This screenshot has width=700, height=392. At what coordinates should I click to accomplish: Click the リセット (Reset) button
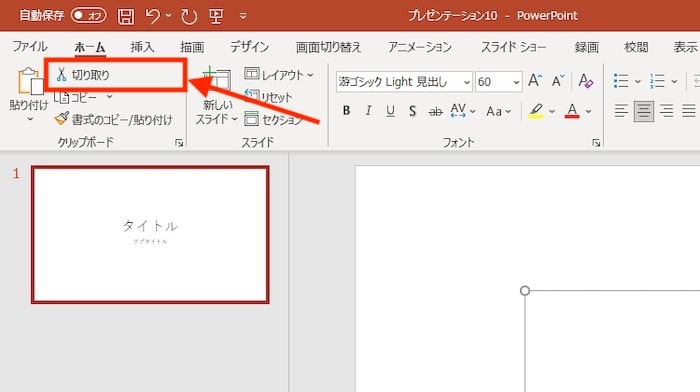[x=268, y=96]
